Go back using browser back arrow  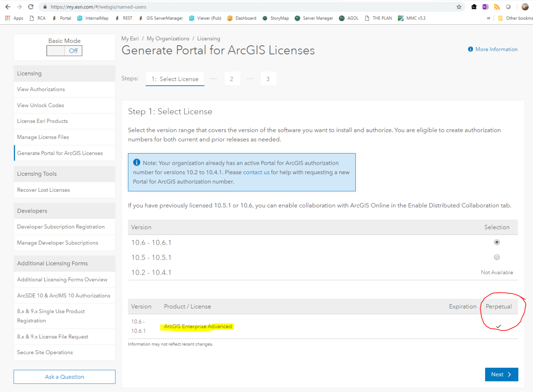coord(8,7)
